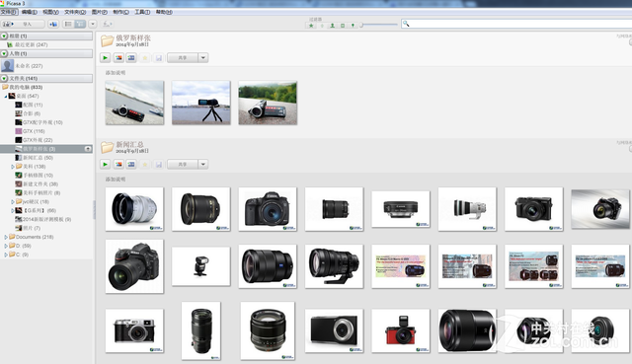632x364 pixels.
Task: Collapse the 相册 (1) albums section
Action: pyautogui.click(x=4, y=36)
